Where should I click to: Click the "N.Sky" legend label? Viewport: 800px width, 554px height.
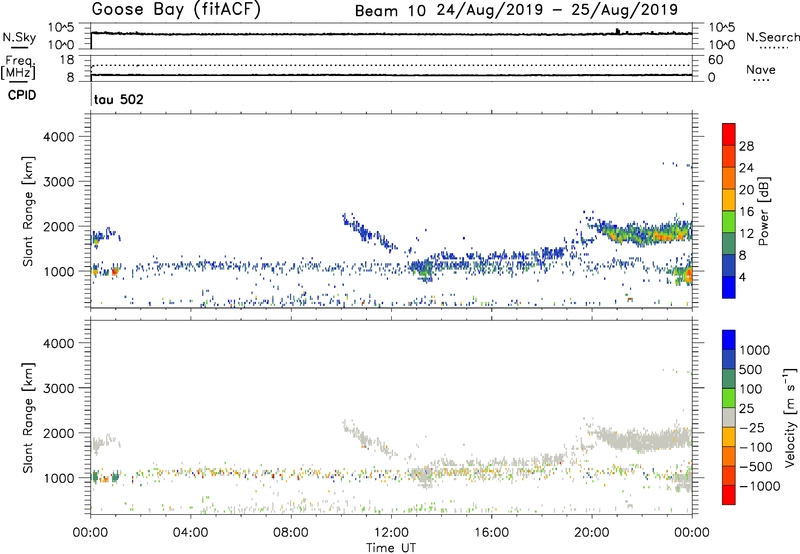19,37
